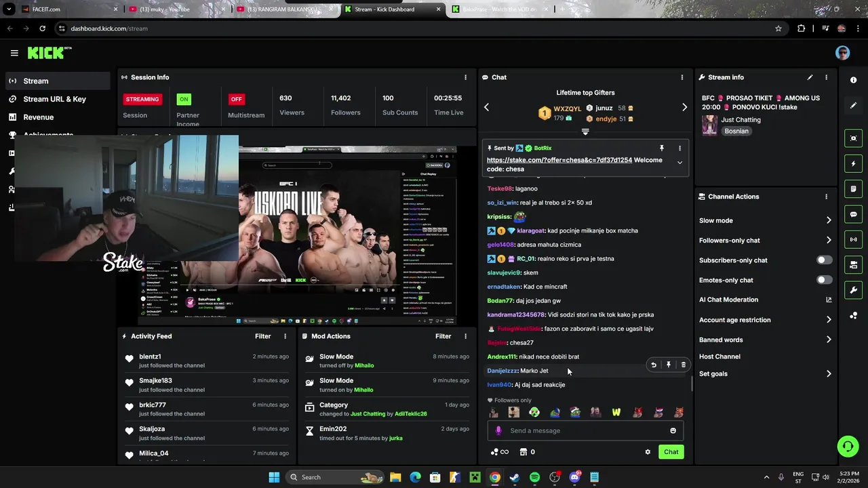Send message with green Chat button
868x488 pixels.
[671, 452]
